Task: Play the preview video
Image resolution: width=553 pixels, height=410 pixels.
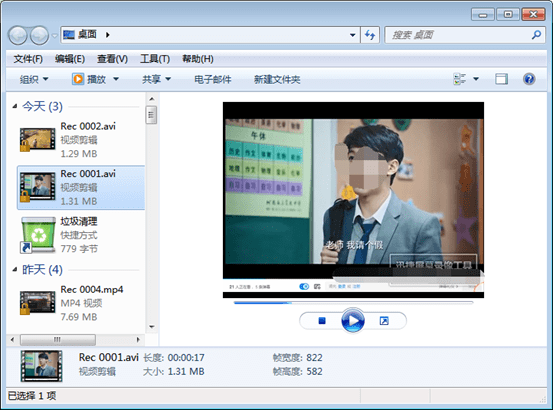Action: (x=353, y=321)
